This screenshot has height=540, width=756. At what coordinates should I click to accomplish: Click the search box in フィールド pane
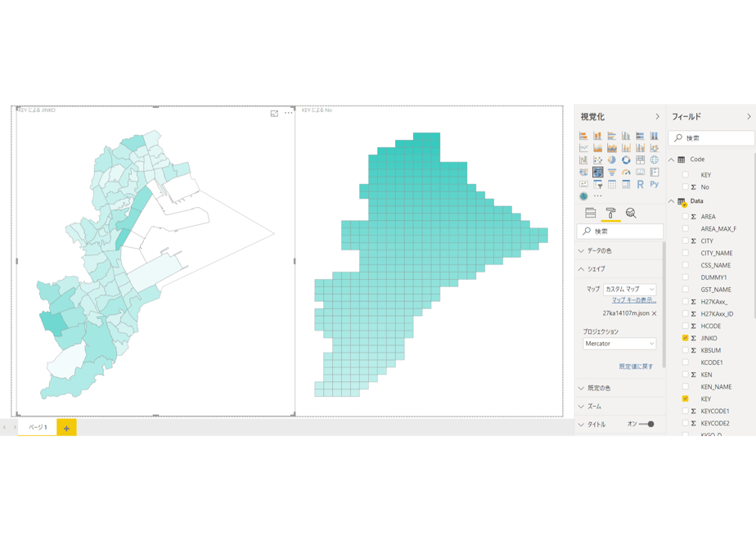pyautogui.click(x=711, y=138)
